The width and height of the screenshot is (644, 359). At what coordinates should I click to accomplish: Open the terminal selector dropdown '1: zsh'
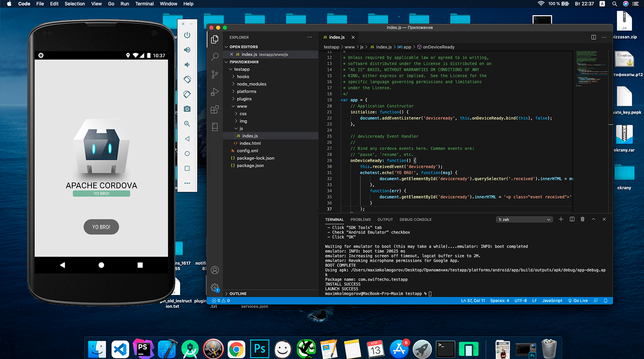point(524,219)
